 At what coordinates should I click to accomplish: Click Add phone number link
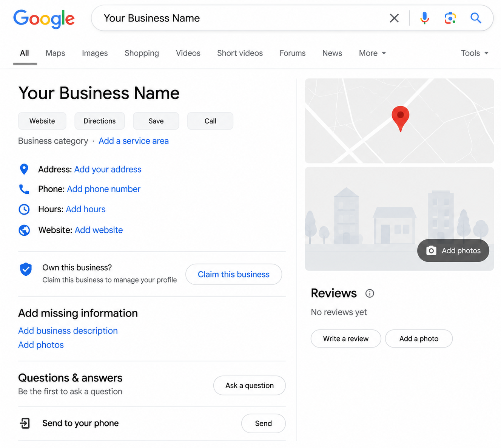104,189
